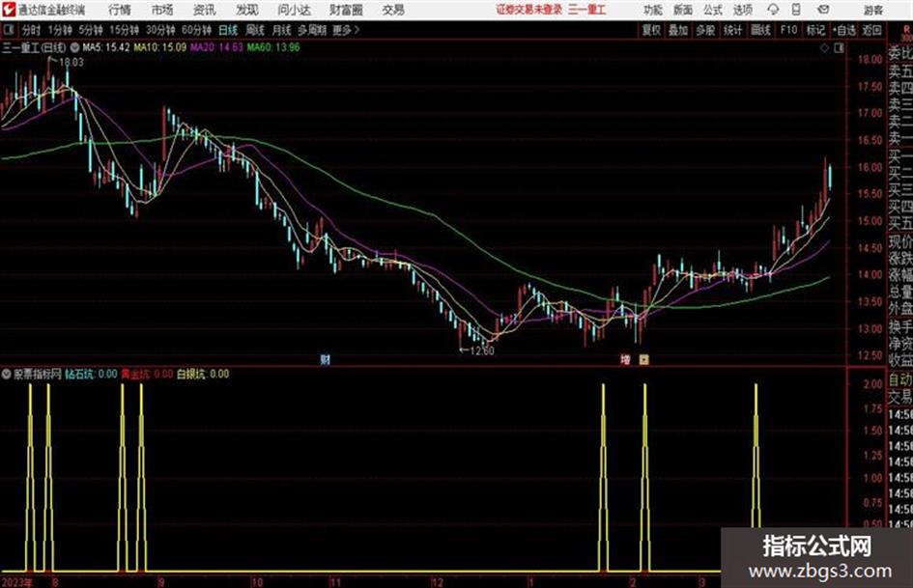Viewport: 913px width, 588px height.
Task: Open the 行情 menu
Action: coord(120,10)
